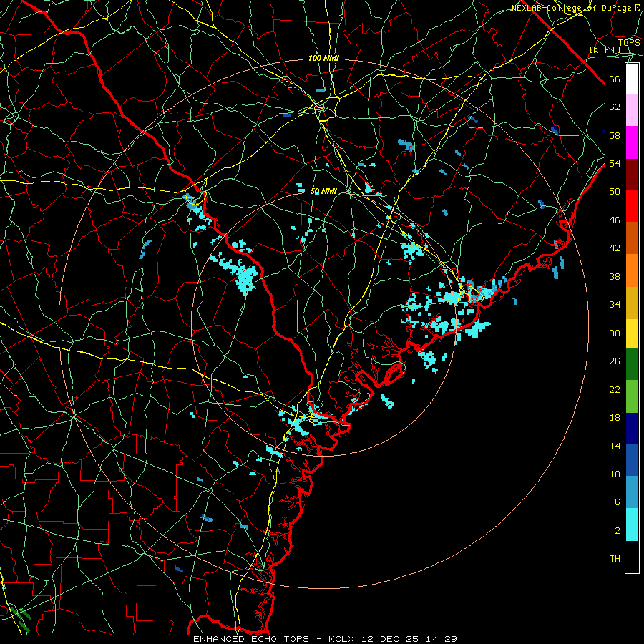Click the '12 DEC 25' date text
Viewport: 644px width, 644px height.
coord(390,639)
